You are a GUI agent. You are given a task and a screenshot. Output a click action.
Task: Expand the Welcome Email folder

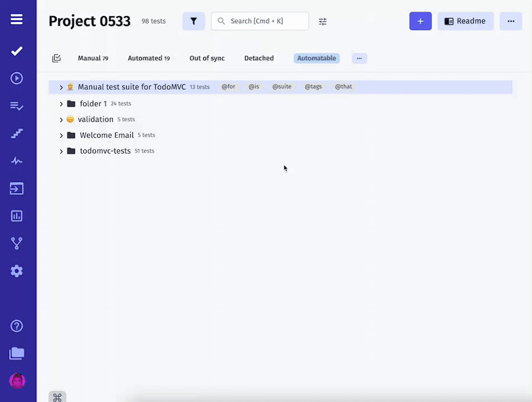61,136
